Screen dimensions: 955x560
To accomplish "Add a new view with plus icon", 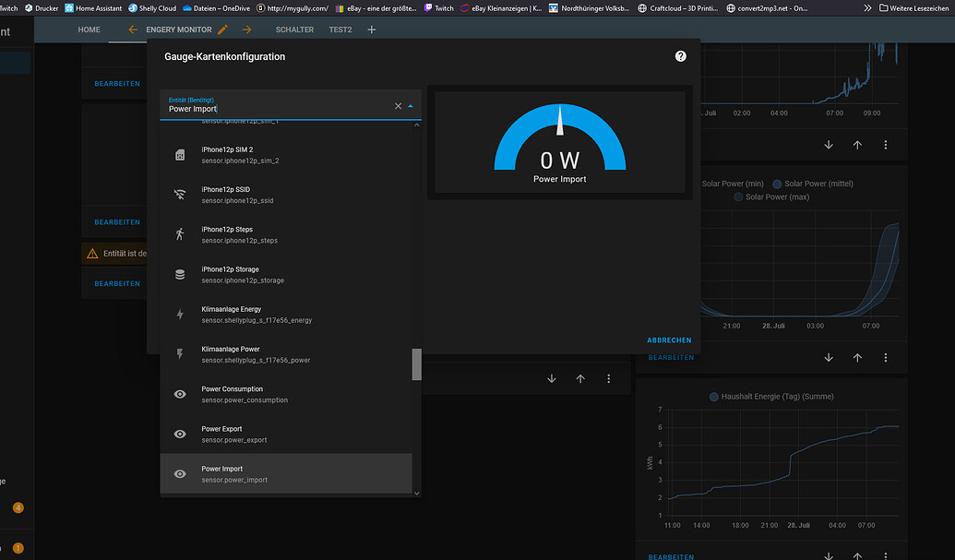I will 372,30.
